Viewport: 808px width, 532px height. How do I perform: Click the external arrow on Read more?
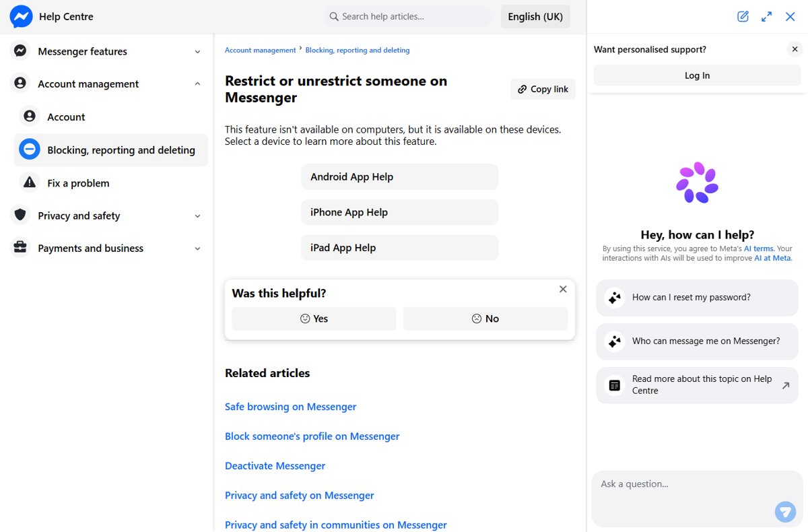(785, 385)
